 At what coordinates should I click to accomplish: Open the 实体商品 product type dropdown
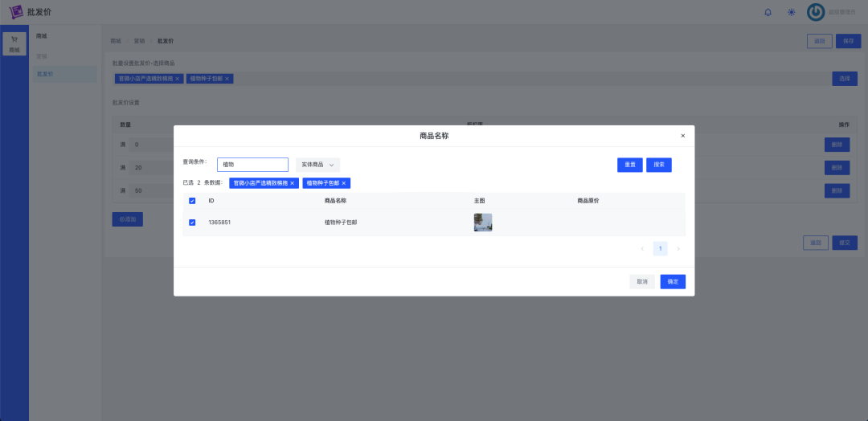click(317, 165)
